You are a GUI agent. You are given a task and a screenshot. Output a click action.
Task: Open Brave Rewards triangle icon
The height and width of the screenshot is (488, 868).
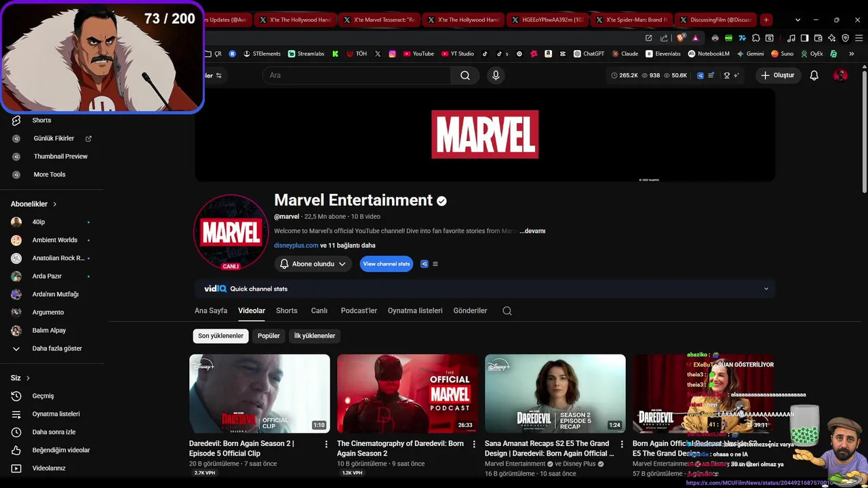pyautogui.click(x=696, y=38)
